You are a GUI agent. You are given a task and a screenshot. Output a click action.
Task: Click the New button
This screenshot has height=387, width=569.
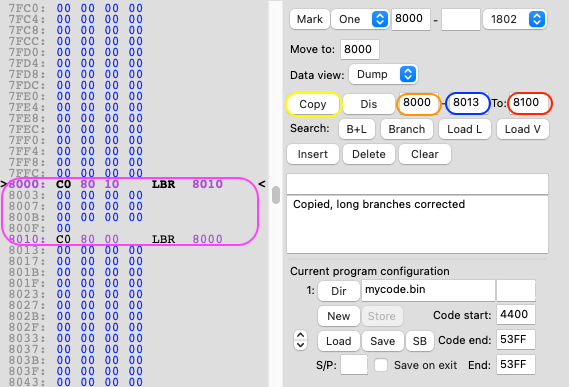click(x=339, y=316)
